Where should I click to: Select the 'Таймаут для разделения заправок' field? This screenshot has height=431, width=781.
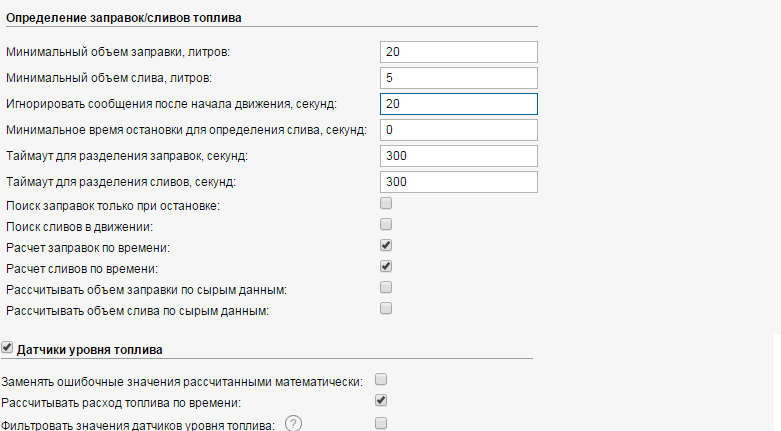click(x=459, y=156)
